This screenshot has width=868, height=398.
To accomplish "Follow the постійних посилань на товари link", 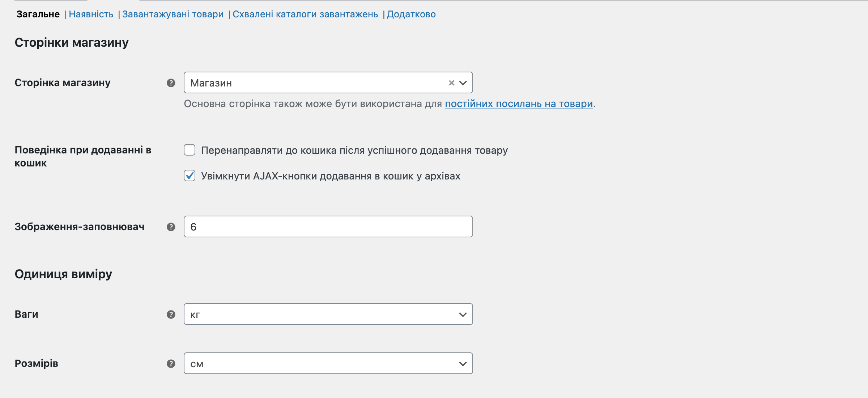I will pos(519,104).
